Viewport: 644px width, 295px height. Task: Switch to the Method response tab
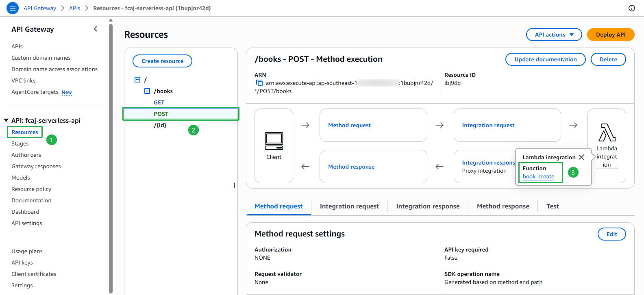click(x=503, y=206)
